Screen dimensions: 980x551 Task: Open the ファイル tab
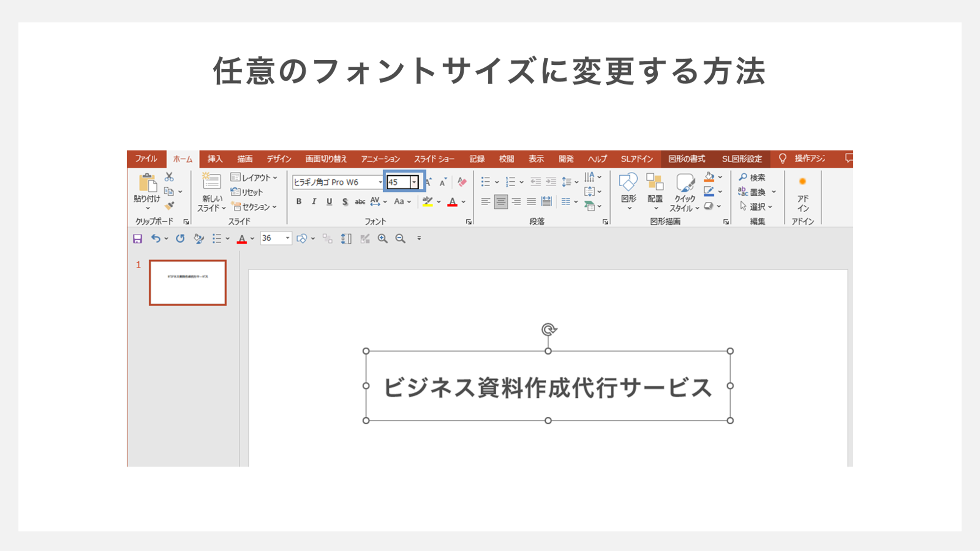coord(146,159)
